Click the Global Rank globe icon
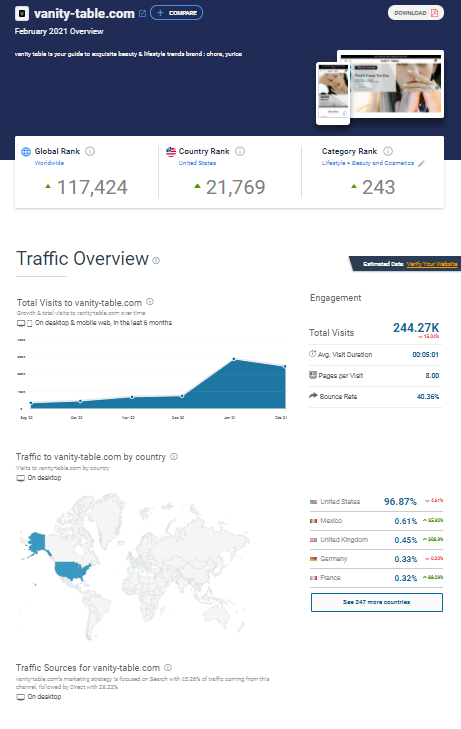Image resolution: width=461 pixels, height=729 pixels. (x=26, y=152)
